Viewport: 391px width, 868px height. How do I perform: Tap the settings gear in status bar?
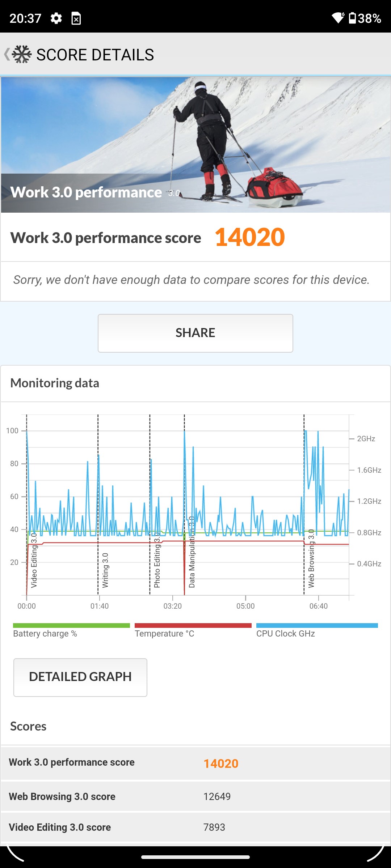click(56, 18)
